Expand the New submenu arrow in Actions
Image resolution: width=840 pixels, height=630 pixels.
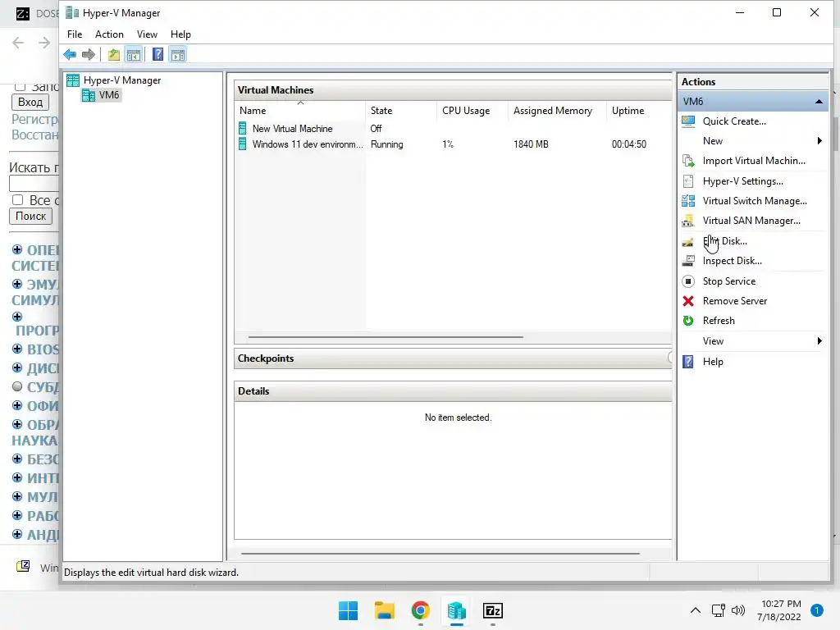point(819,141)
